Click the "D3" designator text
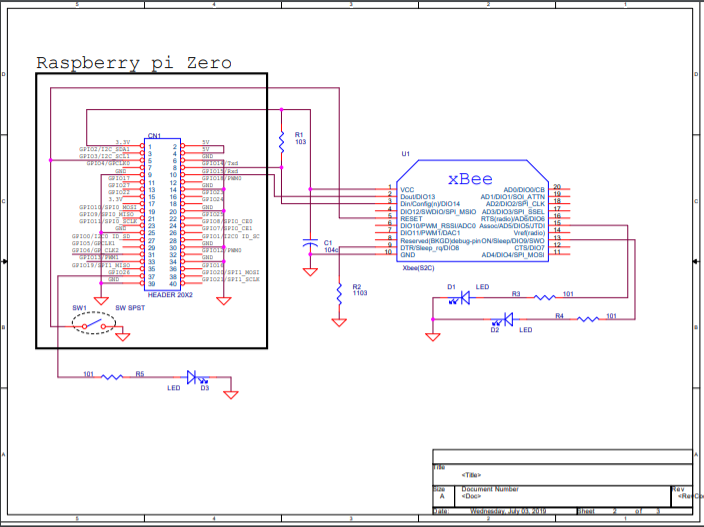 pyautogui.click(x=205, y=388)
